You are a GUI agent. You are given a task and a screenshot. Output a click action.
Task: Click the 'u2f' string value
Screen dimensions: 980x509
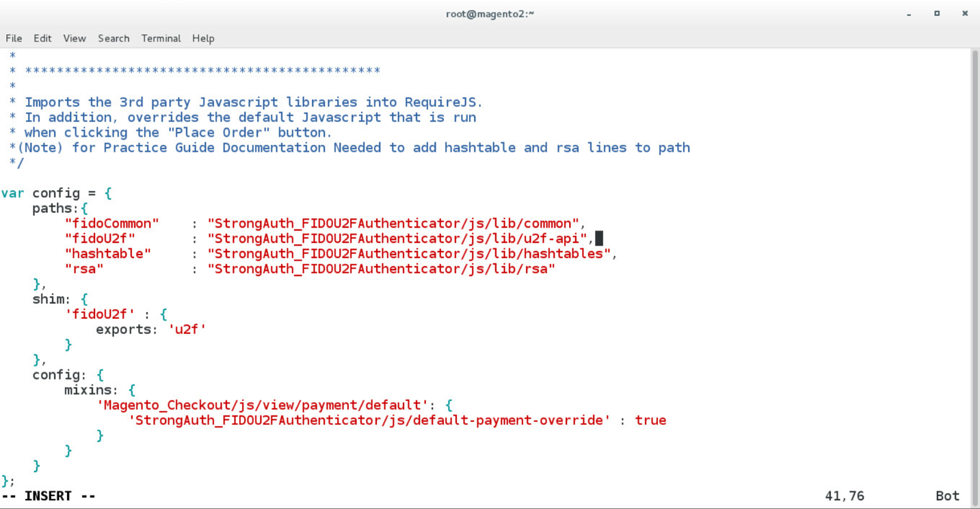187,330
